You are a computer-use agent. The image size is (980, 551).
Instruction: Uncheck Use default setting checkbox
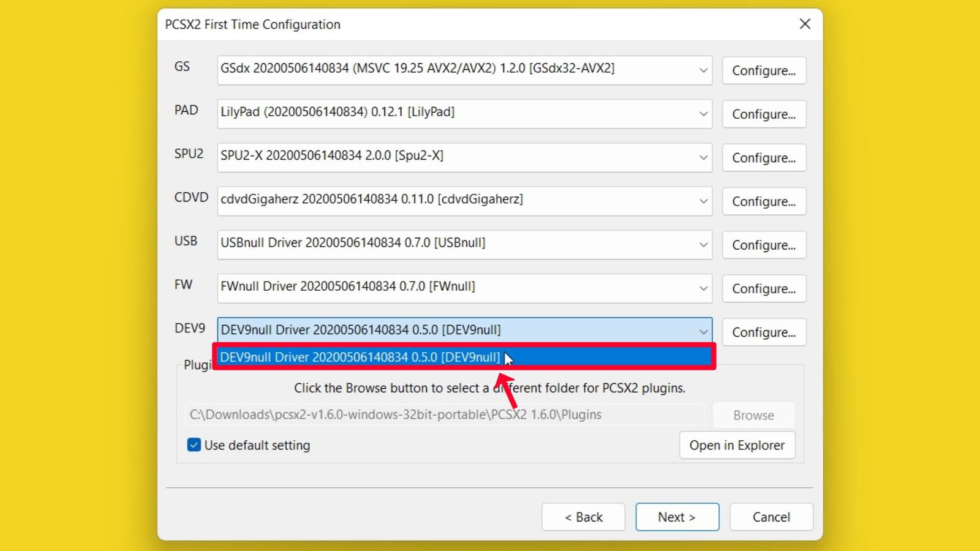pos(194,445)
